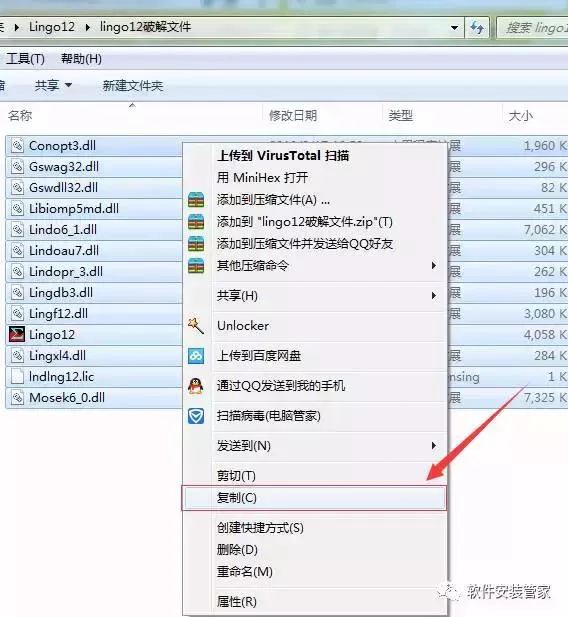Select file name Lingo12 in list
The image size is (568, 617).
click(52, 335)
